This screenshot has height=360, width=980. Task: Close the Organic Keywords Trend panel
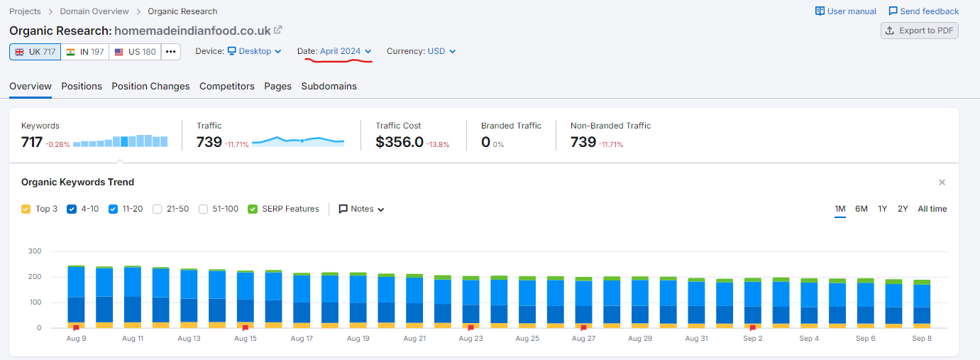click(942, 182)
